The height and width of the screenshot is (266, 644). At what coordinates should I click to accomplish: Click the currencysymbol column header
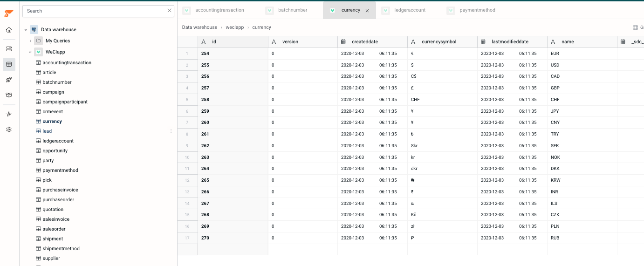coord(443,41)
